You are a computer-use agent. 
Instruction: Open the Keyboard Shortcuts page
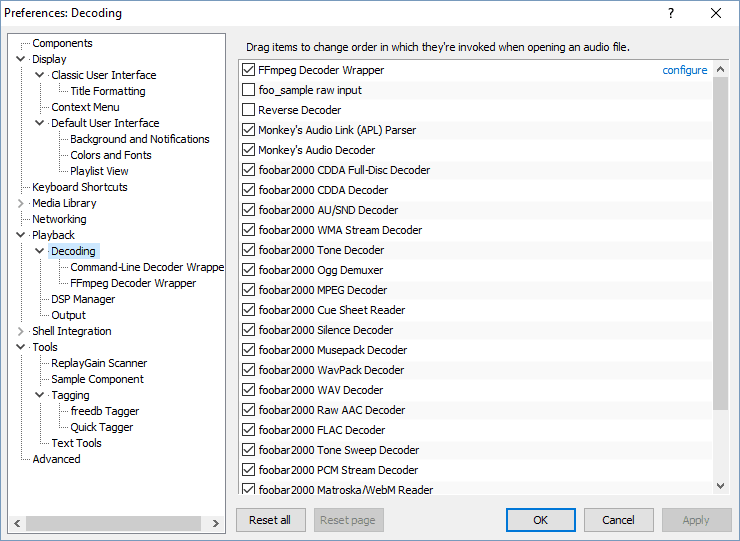pyautogui.click(x=79, y=187)
